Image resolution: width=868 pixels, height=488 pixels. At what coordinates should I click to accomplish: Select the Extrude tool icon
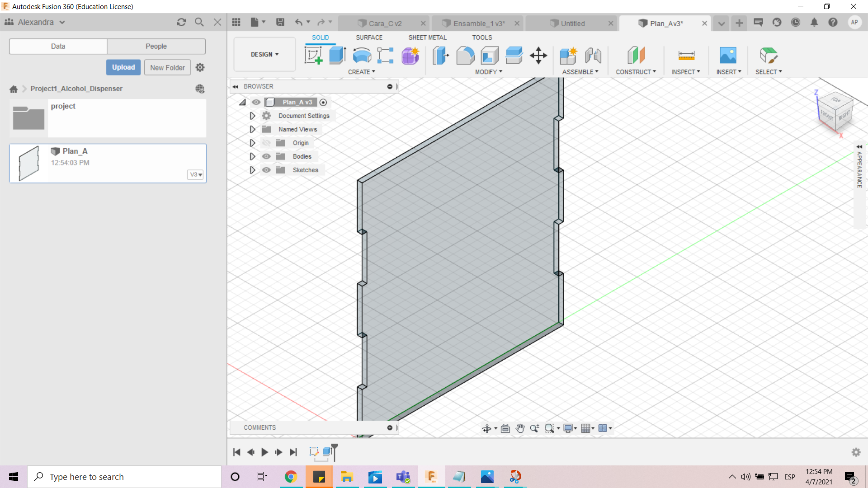coord(337,56)
